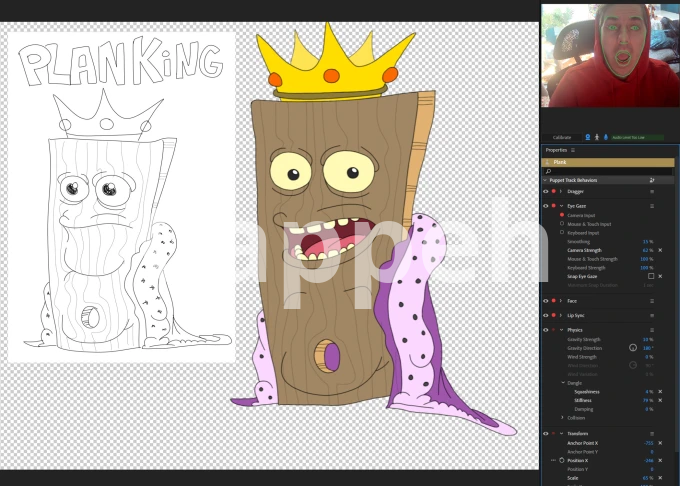Screen dimensions: 680x486
Task: Toggle the webcam camera input icon
Action: click(x=587, y=137)
